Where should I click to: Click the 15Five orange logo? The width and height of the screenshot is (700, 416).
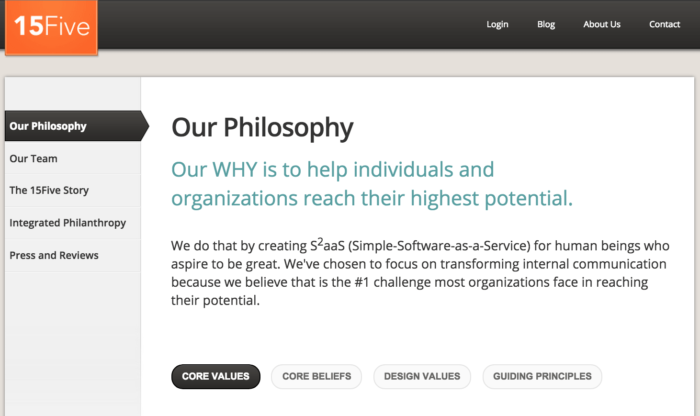coord(51,26)
